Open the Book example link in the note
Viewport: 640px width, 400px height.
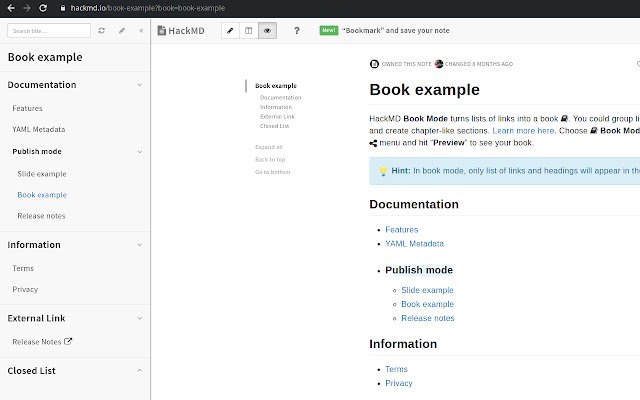[427, 304]
